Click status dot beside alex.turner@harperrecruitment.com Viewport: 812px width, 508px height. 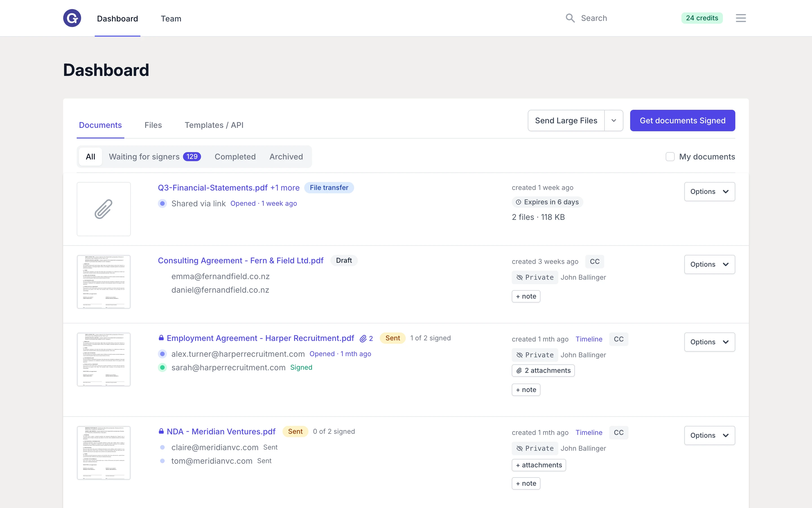click(162, 354)
